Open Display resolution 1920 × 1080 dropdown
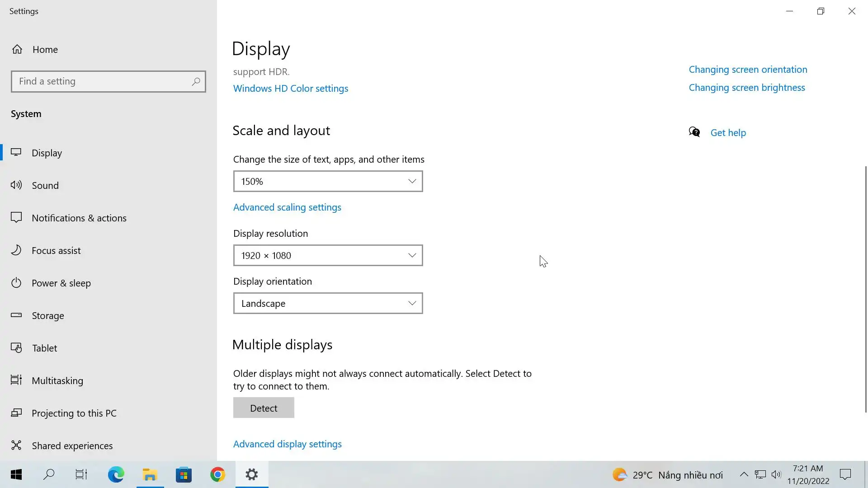 click(x=328, y=255)
